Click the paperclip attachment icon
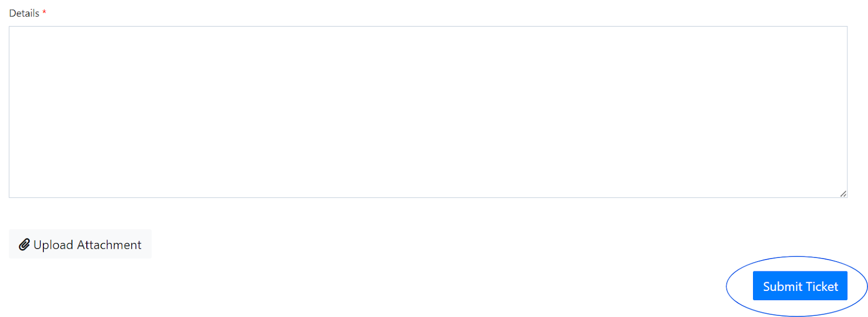The width and height of the screenshot is (868, 317). (x=24, y=244)
